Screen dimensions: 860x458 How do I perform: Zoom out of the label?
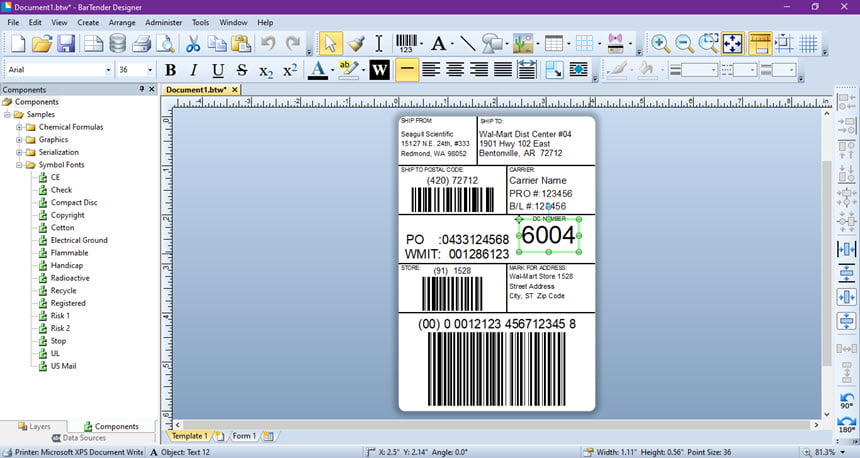pos(684,43)
